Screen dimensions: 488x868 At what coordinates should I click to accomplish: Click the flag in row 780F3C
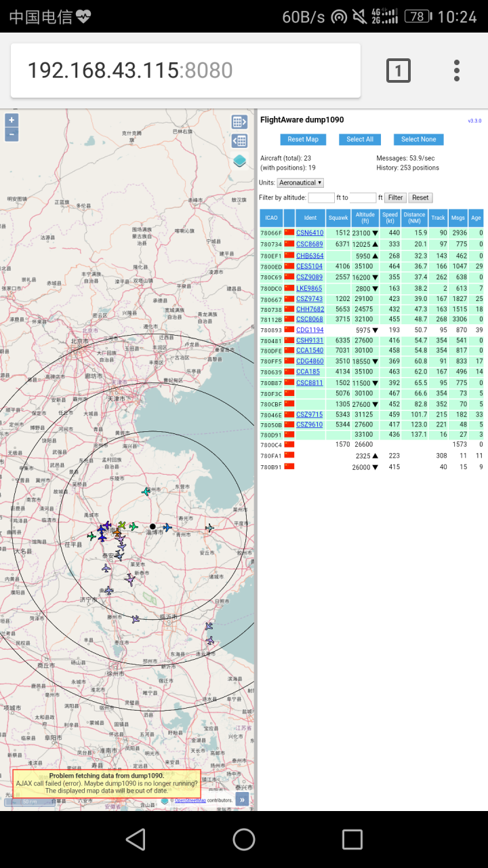pos(289,393)
